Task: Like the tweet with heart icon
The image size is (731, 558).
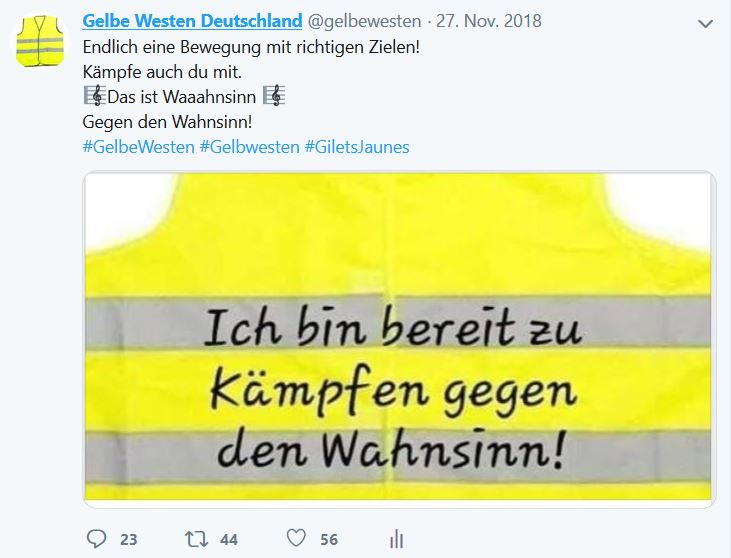Action: 296,538
